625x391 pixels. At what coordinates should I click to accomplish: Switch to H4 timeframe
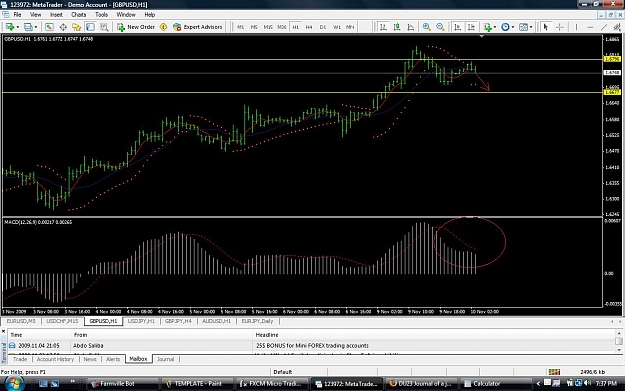click(309, 27)
